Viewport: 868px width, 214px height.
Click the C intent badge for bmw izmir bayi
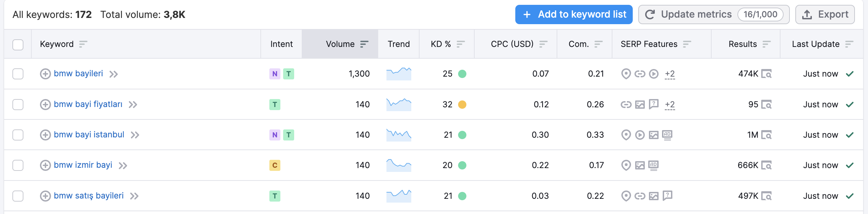click(x=275, y=165)
